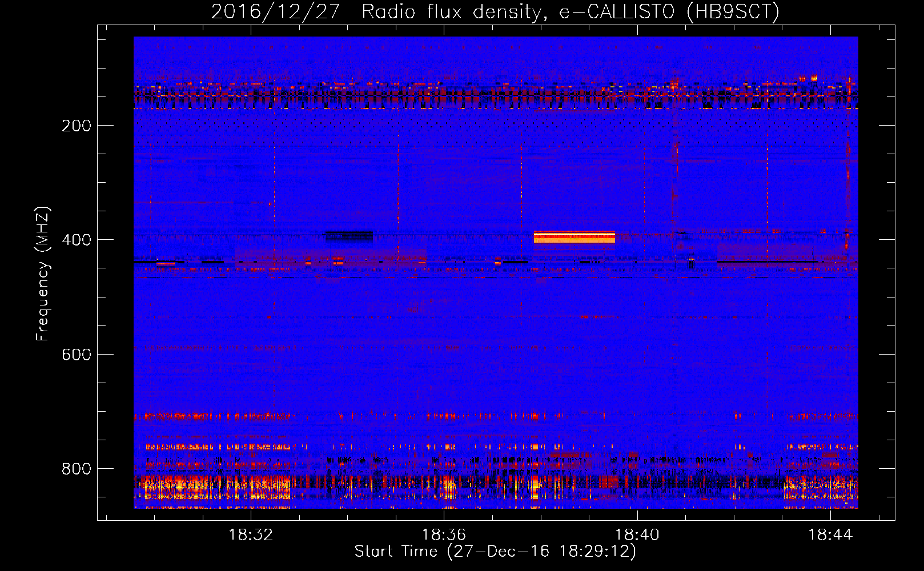Viewport: 924px width, 571px height.
Task: Click the dark black band near 400 MHz
Action: point(349,236)
